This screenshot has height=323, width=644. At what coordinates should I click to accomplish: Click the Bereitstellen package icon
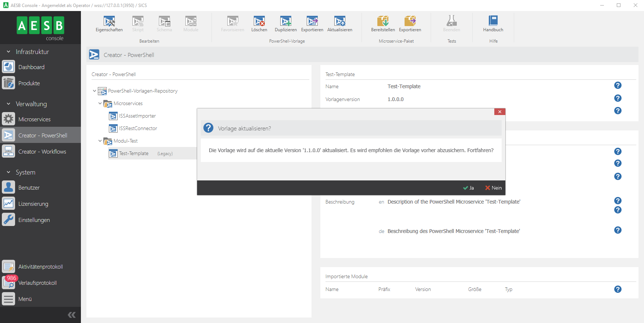coord(383,22)
